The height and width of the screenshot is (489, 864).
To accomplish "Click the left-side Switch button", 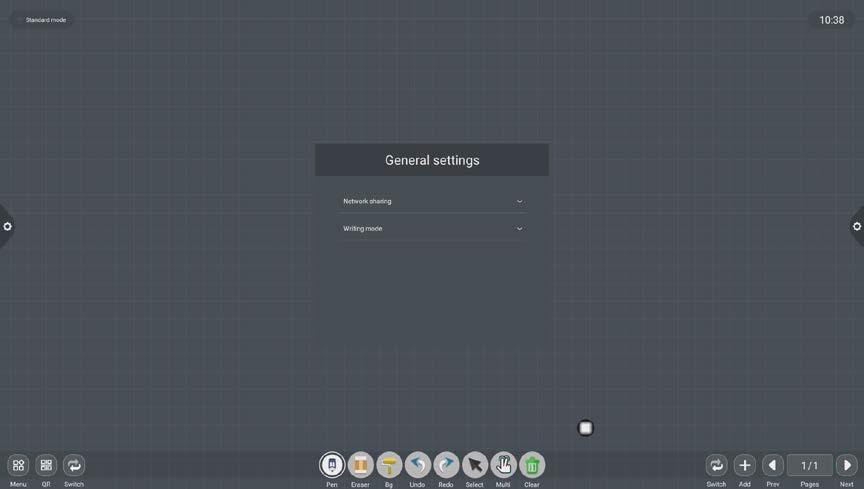I will pyautogui.click(x=74, y=465).
